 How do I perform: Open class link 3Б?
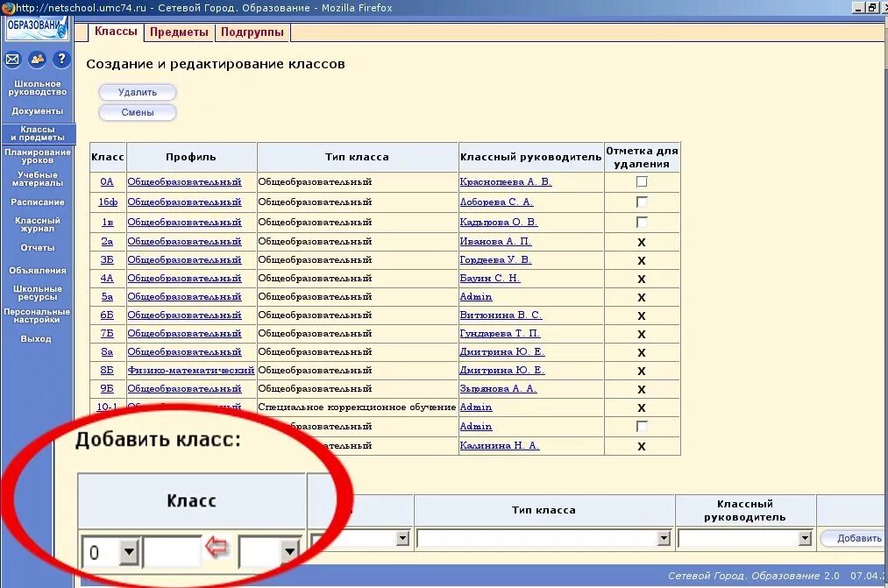point(107,259)
